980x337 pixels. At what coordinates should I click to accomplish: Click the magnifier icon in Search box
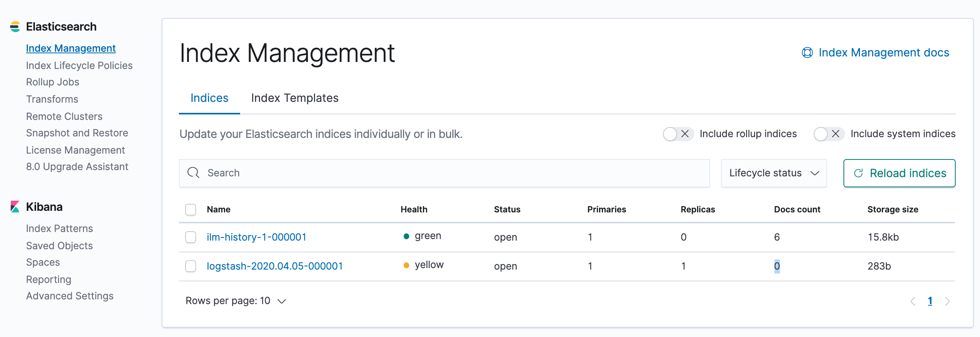(193, 172)
